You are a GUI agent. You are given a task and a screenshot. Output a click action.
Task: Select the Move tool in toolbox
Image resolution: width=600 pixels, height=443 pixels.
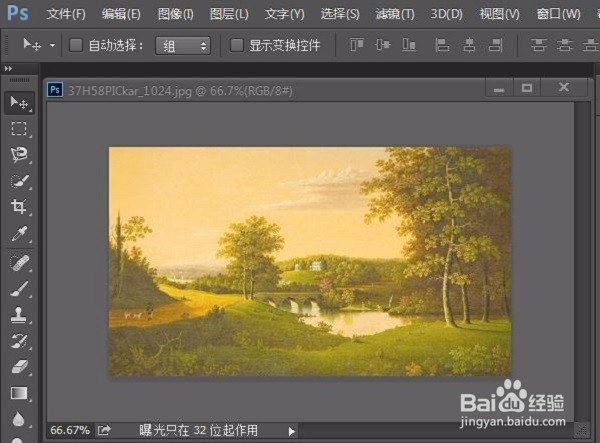pyautogui.click(x=19, y=103)
